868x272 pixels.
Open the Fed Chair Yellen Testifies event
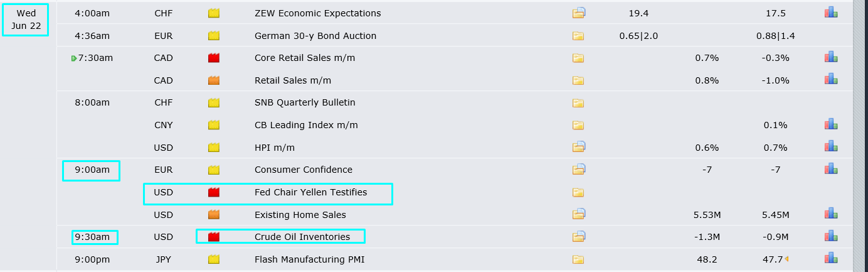(x=310, y=192)
